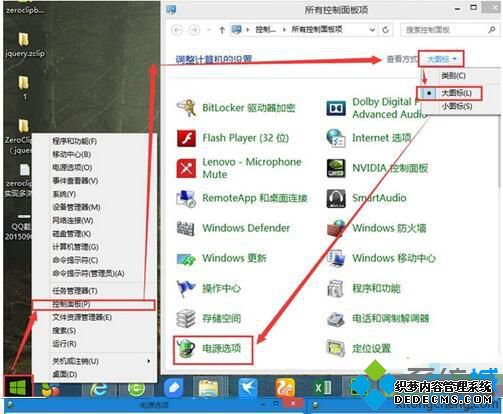Open the 大图标 view mode dropdown
Viewport: 503px width, 414px height.
(441, 59)
